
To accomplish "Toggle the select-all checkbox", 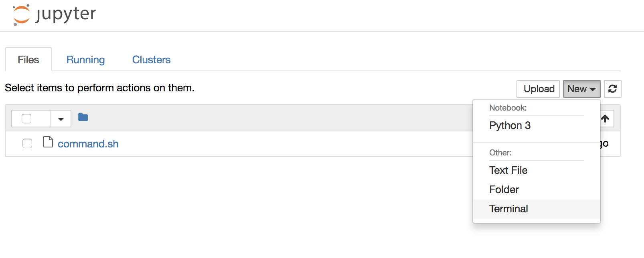I will click(x=26, y=119).
